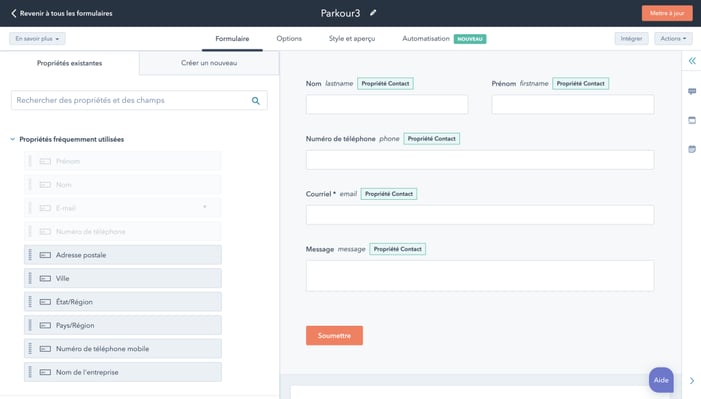Switch to the Options tab
Image resolution: width=701 pixels, height=399 pixels.
coord(289,38)
